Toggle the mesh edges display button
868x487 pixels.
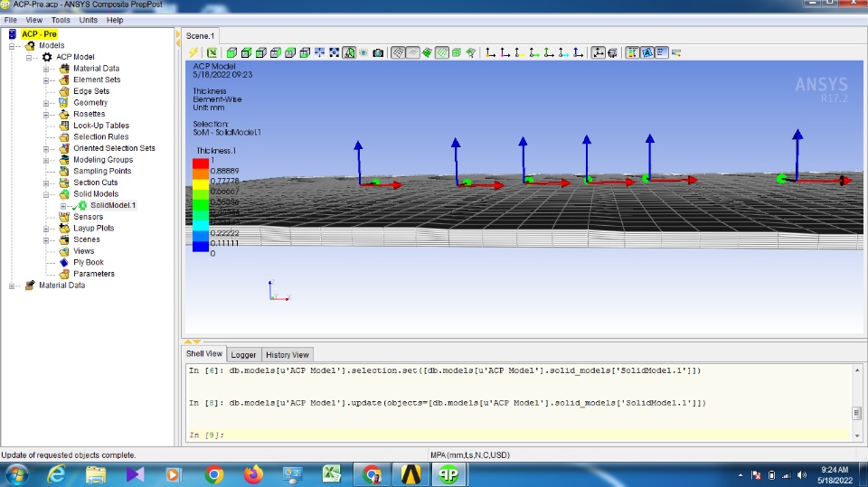[397, 53]
